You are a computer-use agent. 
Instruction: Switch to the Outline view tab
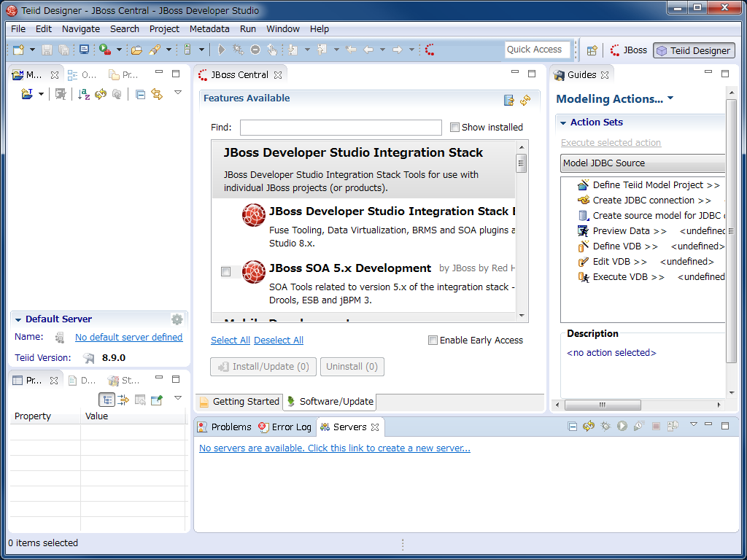[x=82, y=75]
